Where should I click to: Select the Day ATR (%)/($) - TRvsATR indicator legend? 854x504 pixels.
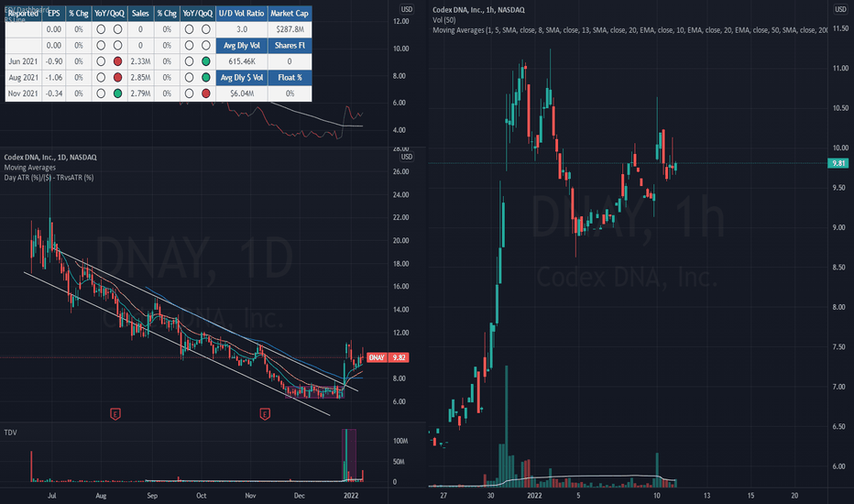coord(49,178)
